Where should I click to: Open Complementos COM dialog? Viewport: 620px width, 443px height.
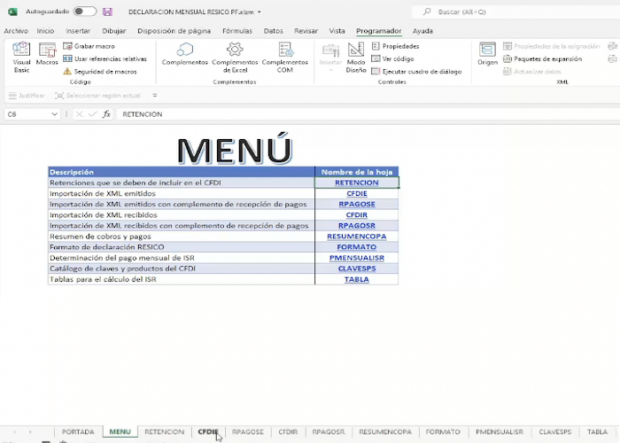(285, 55)
